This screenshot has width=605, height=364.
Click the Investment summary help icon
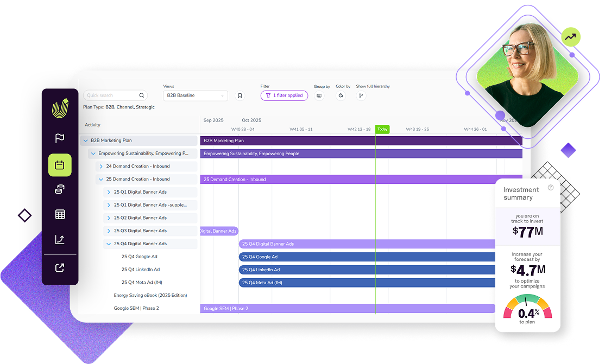tap(551, 188)
